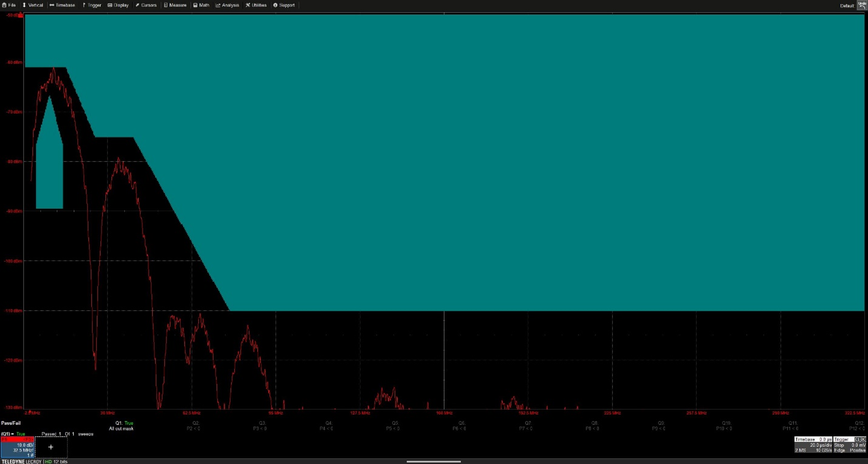This screenshot has width=868, height=464.
Task: Open the Display menu
Action: pyautogui.click(x=118, y=5)
